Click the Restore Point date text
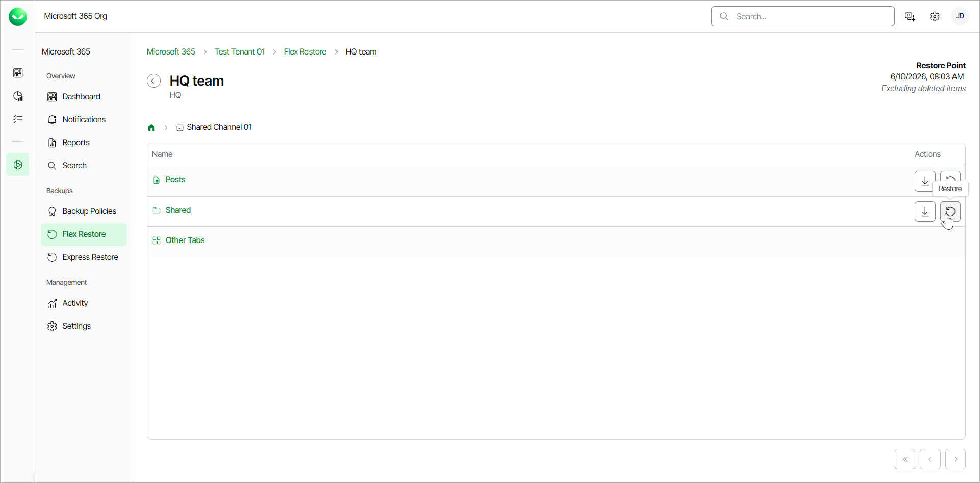The width and height of the screenshot is (980, 483). [x=927, y=77]
